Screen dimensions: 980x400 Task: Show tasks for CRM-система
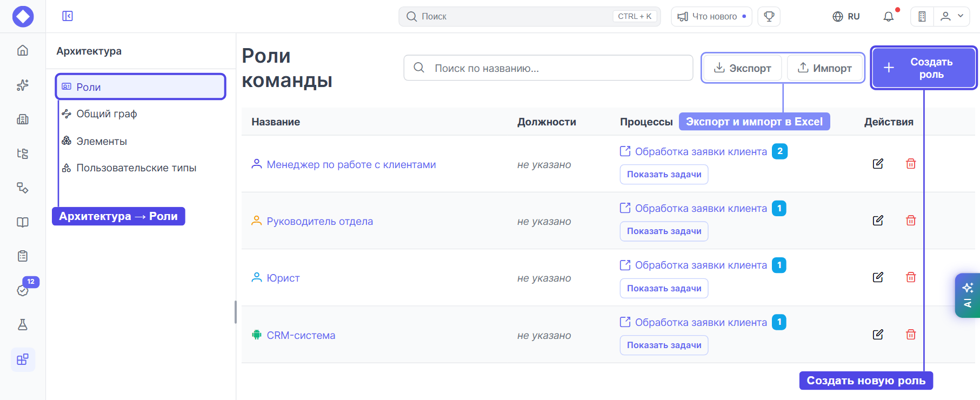click(x=664, y=345)
